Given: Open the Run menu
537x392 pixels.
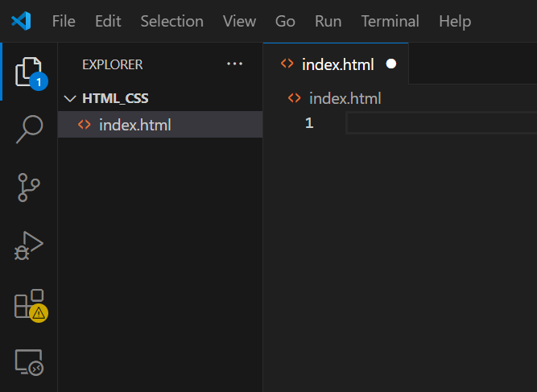Looking at the screenshot, I should point(328,21).
